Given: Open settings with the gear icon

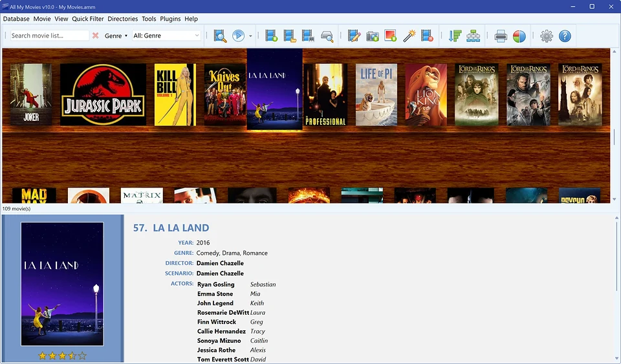Looking at the screenshot, I should [x=547, y=36].
